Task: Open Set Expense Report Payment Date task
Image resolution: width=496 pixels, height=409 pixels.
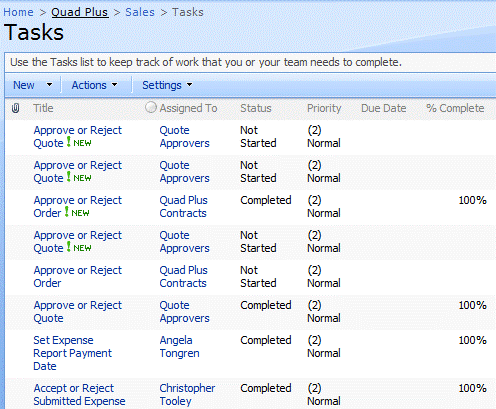Action: coord(73,353)
